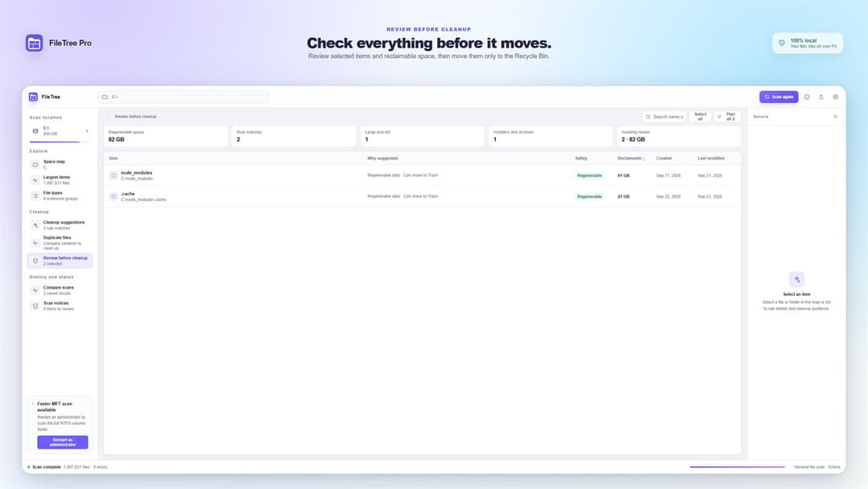Click the Review before cleanup shield icon
The height and width of the screenshot is (489, 868).
point(35,261)
